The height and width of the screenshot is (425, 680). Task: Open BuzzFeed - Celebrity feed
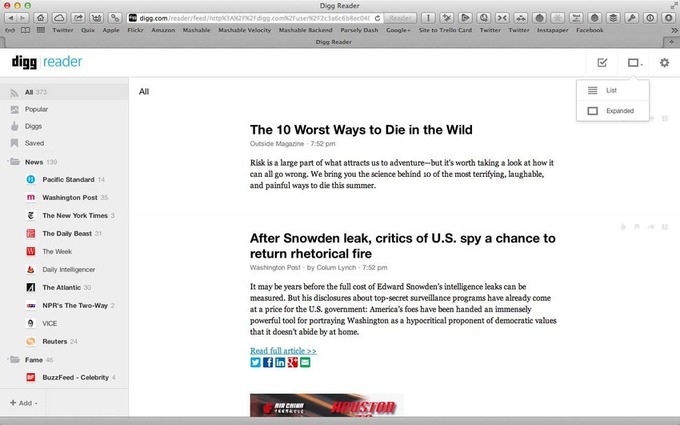75,377
